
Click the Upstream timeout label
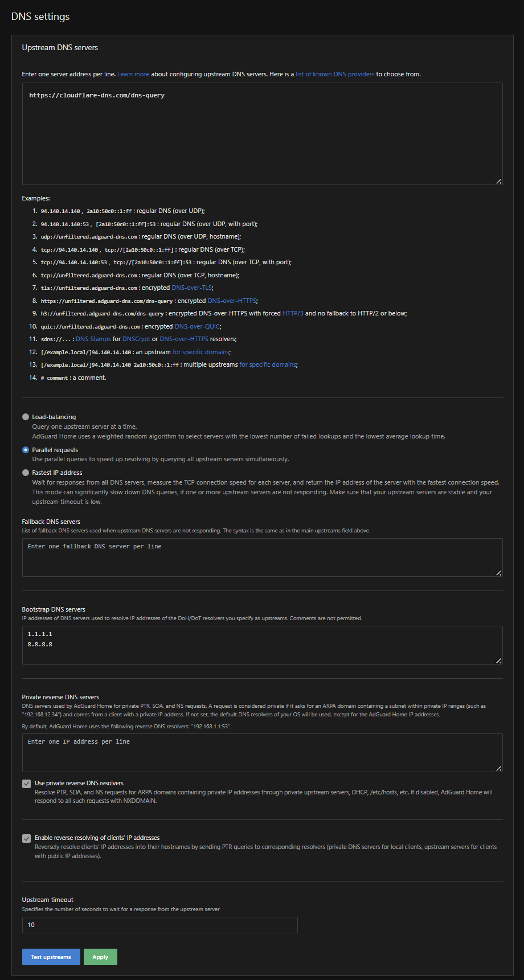pyautogui.click(x=48, y=900)
